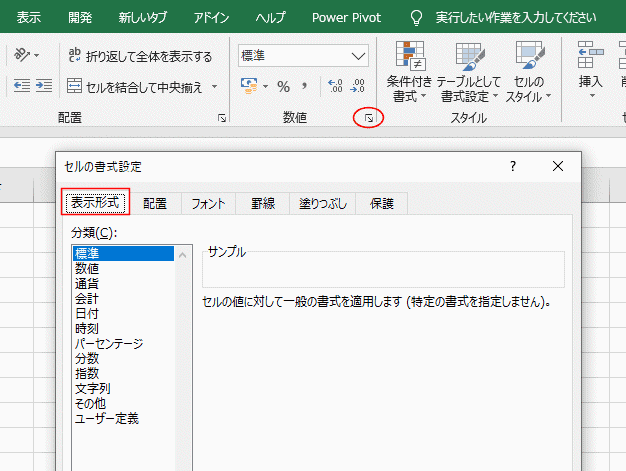Apply comma style number format
This screenshot has height=471, width=626.
pos(304,87)
